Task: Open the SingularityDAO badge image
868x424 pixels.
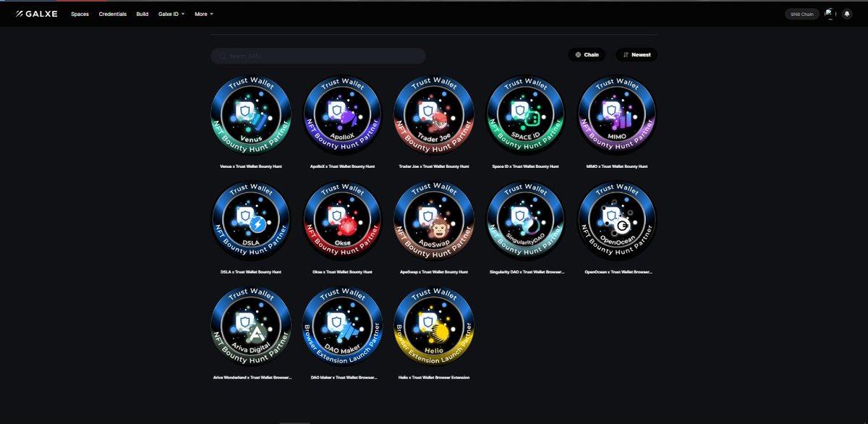Action: [526, 220]
